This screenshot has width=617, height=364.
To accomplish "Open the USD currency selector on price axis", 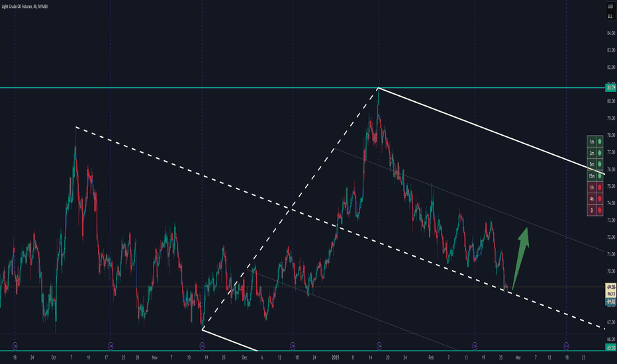I will point(610,7).
